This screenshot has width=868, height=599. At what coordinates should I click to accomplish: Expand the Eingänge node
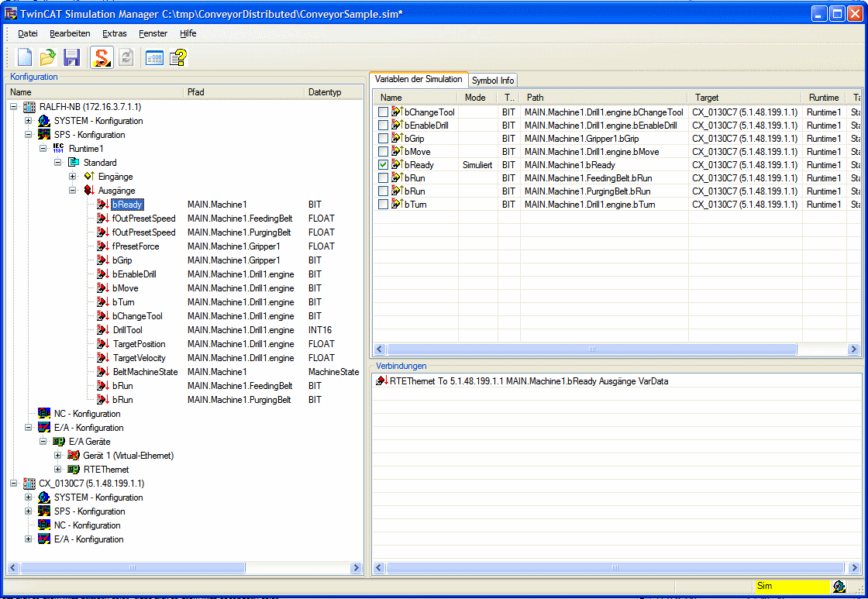coord(73,177)
